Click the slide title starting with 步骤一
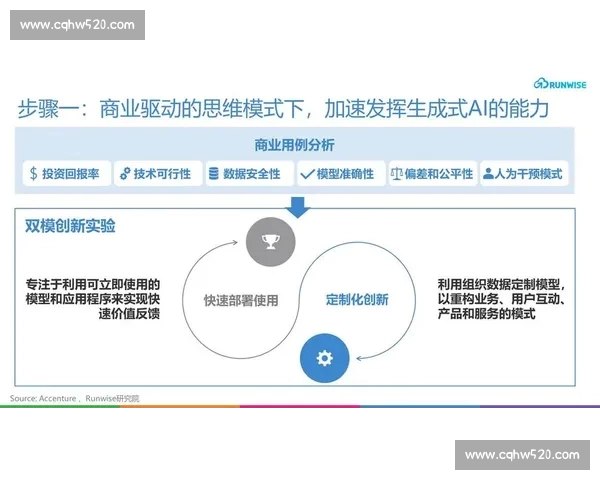Screen dimensions: 600x480 [283, 109]
